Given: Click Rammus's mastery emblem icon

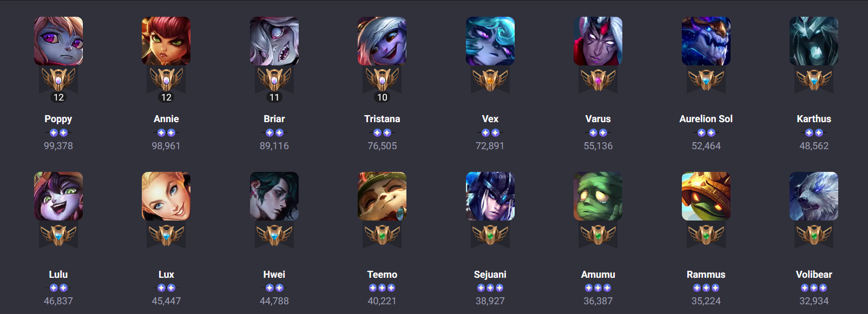Looking at the screenshot, I should pos(706,236).
